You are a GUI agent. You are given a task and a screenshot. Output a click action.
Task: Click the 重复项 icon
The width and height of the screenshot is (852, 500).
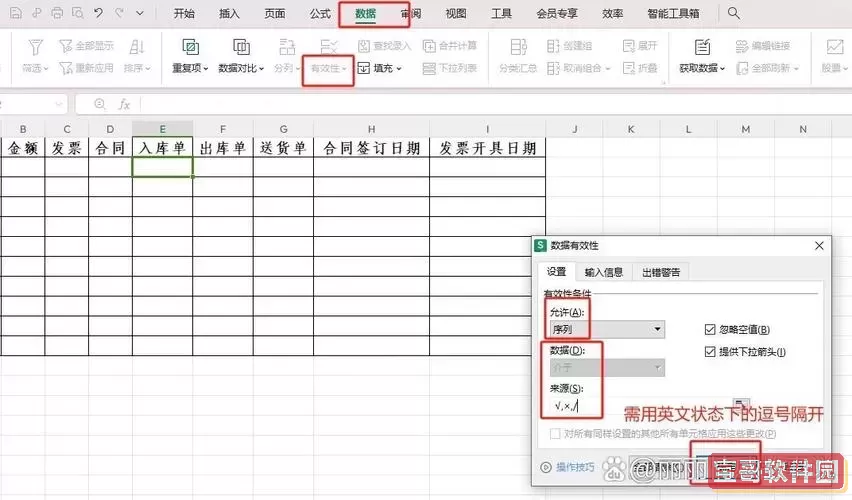click(x=190, y=48)
